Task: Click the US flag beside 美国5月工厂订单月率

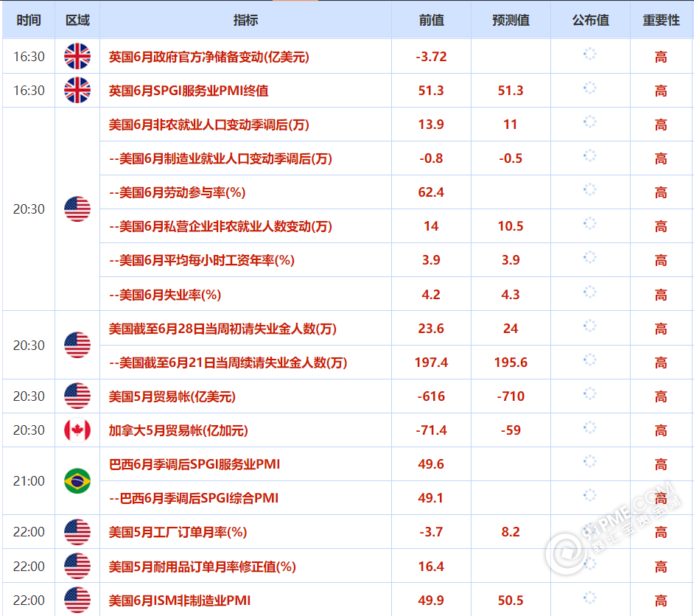Action: pos(77,532)
